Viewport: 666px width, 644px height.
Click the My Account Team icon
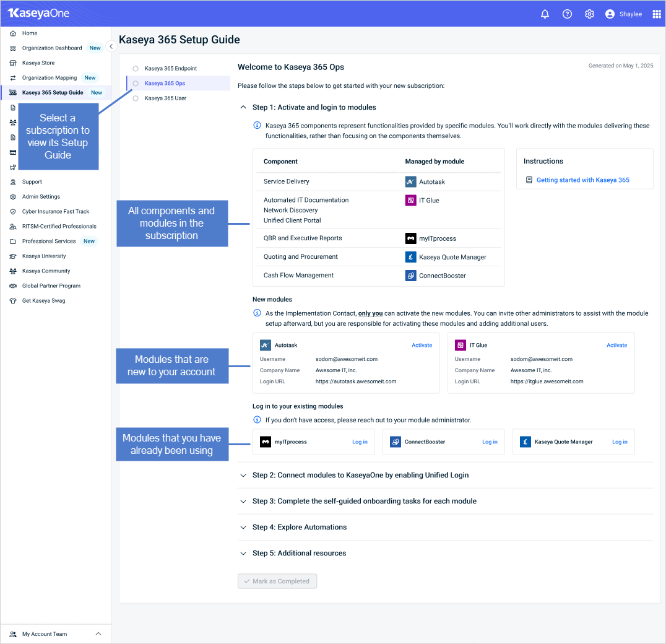click(x=13, y=634)
